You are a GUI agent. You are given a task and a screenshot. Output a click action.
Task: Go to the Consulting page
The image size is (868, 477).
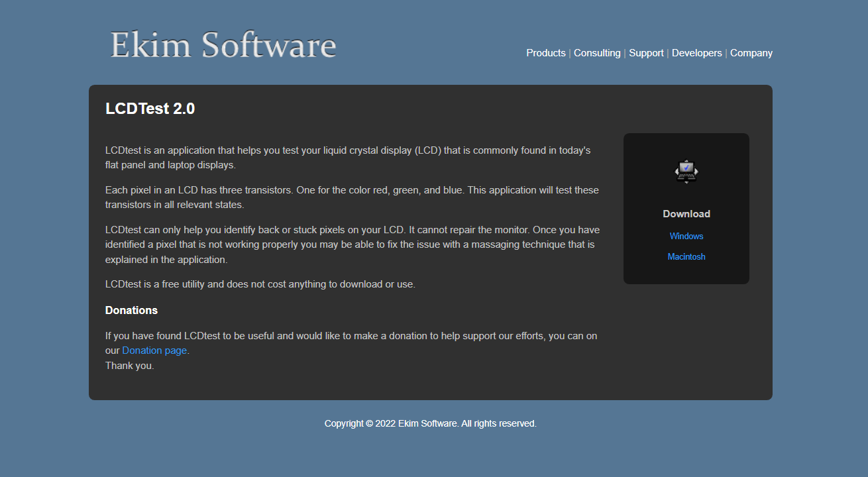(597, 53)
